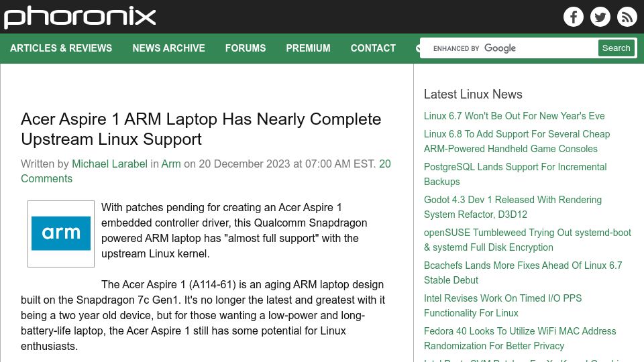
Task: Click the paragraph starting 'The Acer Aspire 1 (A114-61)'
Action: tap(203, 315)
